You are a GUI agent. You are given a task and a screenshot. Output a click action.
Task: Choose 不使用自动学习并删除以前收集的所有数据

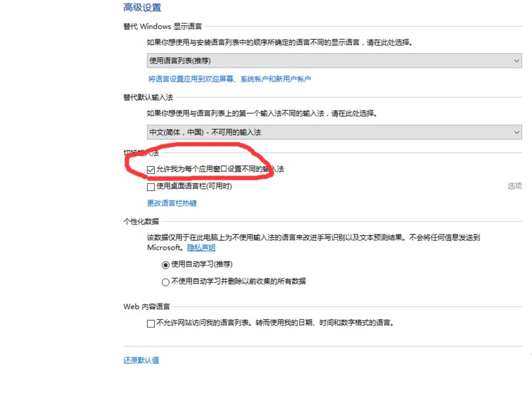[x=164, y=281]
